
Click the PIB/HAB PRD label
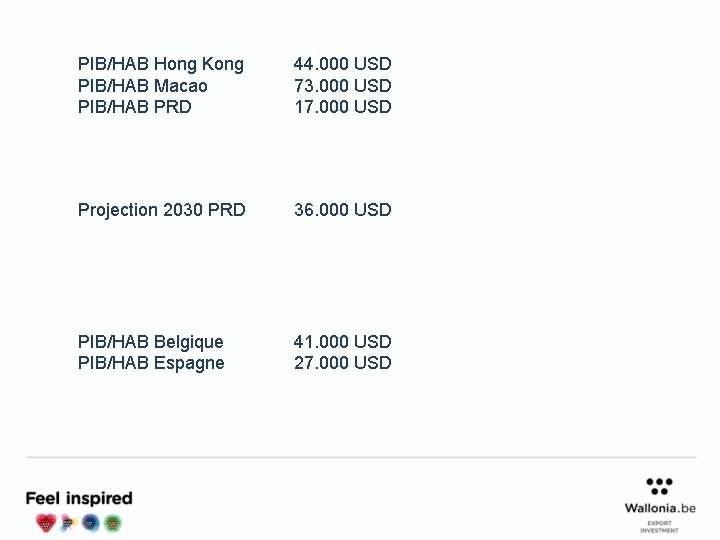coord(135,107)
